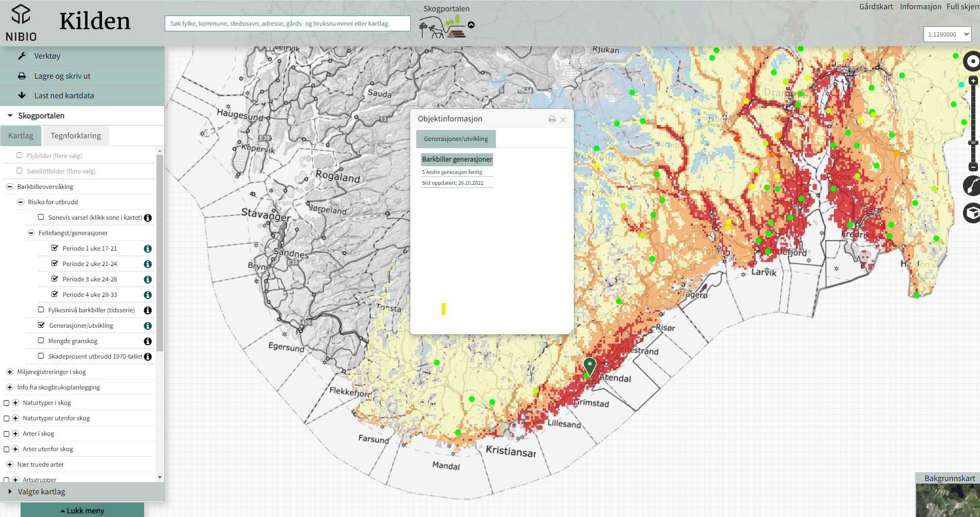The image size is (980, 517).
Task: Click the layer list scrollbar down arrow
Action: 160,477
